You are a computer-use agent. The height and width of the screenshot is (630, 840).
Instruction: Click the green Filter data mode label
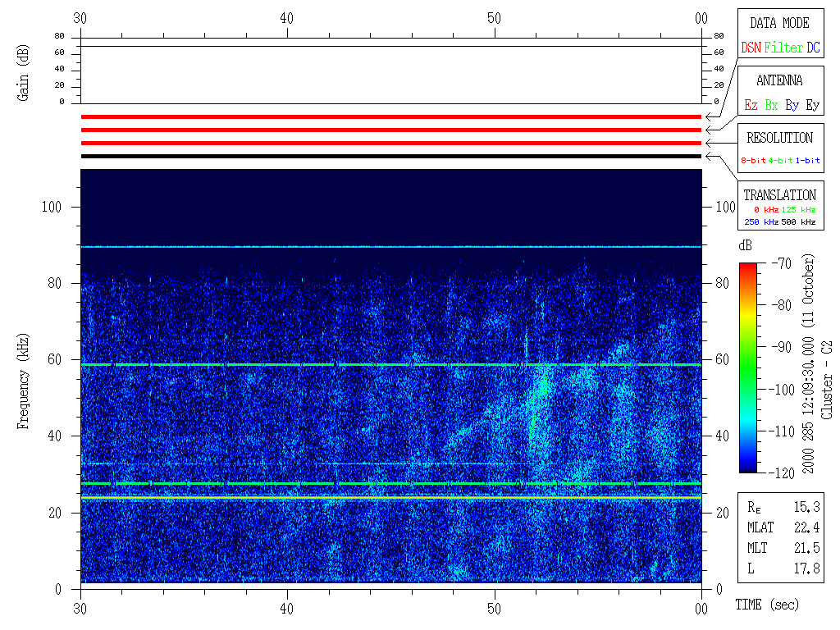pyautogui.click(x=783, y=48)
